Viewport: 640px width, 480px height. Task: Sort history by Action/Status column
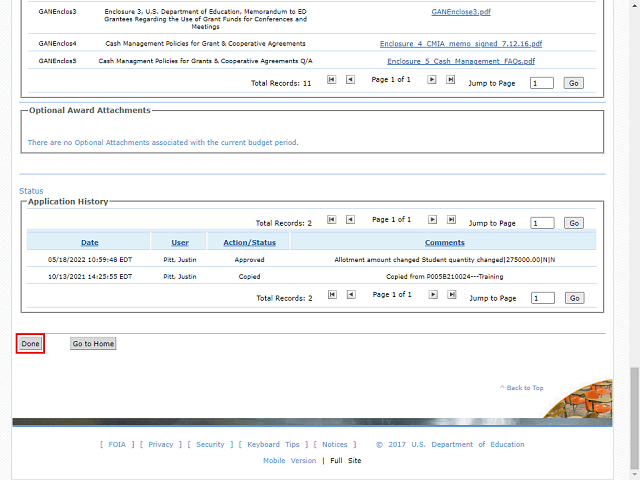click(x=249, y=242)
